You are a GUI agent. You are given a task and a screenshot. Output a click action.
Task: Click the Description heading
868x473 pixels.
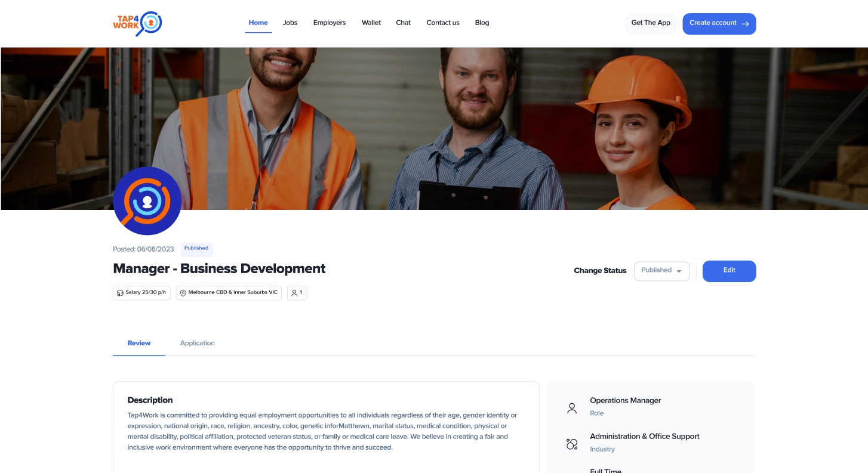pos(150,400)
